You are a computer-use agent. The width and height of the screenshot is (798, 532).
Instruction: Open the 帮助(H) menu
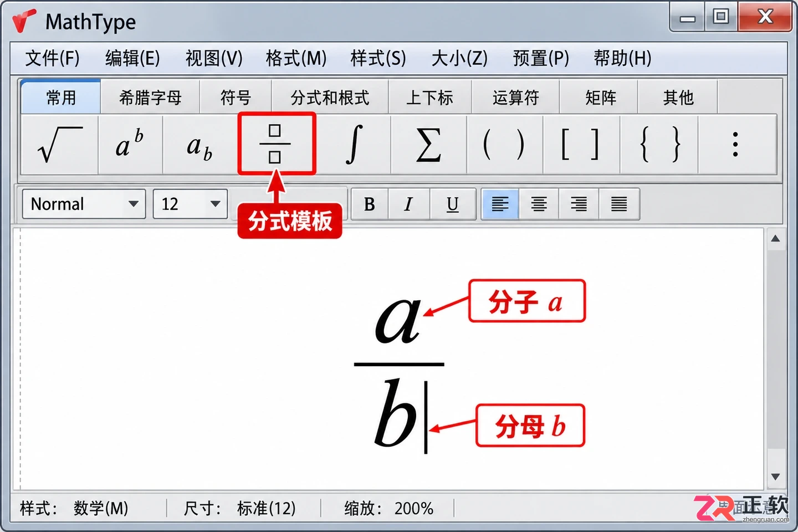coord(622,58)
